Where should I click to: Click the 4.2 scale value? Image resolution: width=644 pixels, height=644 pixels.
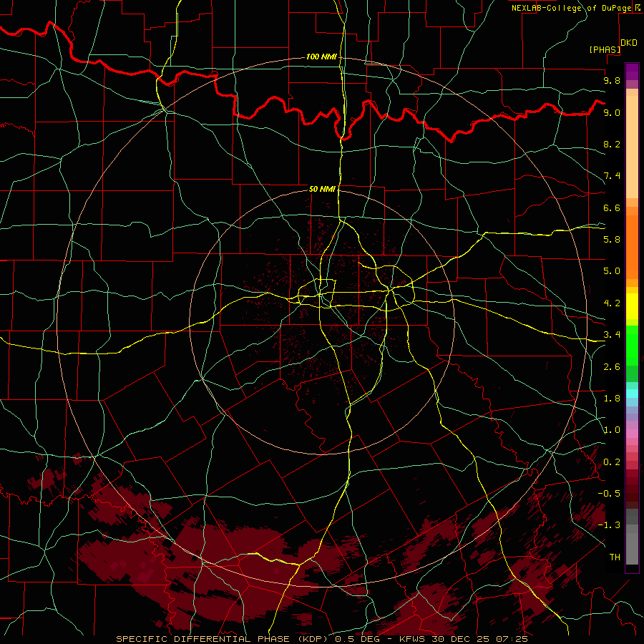[612, 303]
